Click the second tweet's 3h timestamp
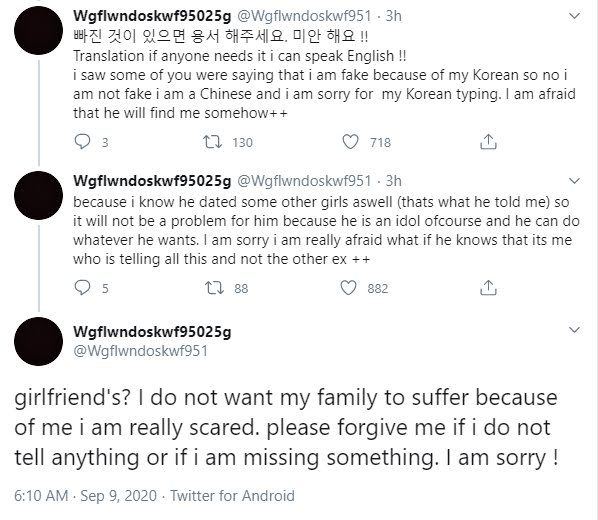 393,181
